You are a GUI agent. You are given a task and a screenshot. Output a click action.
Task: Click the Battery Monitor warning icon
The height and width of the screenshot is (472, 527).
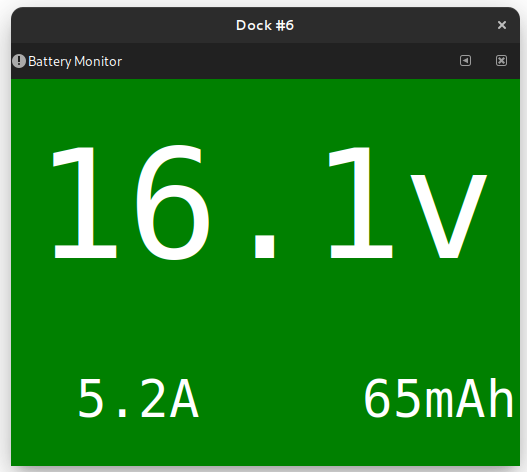pyautogui.click(x=19, y=61)
